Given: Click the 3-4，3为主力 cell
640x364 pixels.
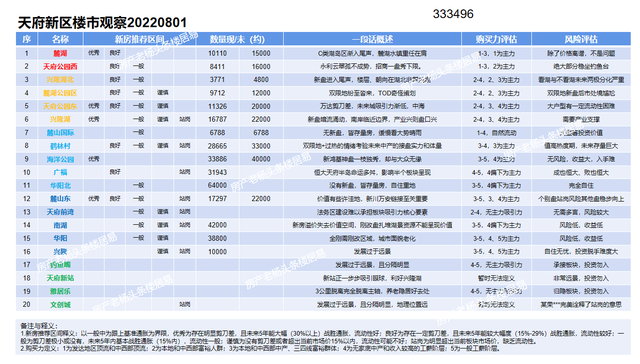Looking at the screenshot, I should click(x=496, y=146).
